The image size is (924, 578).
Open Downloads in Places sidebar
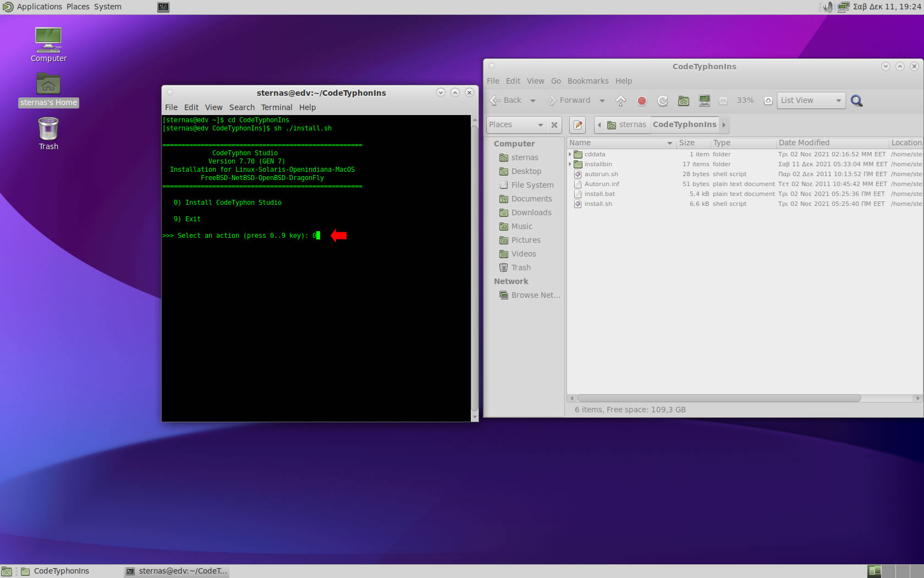[x=525, y=212]
